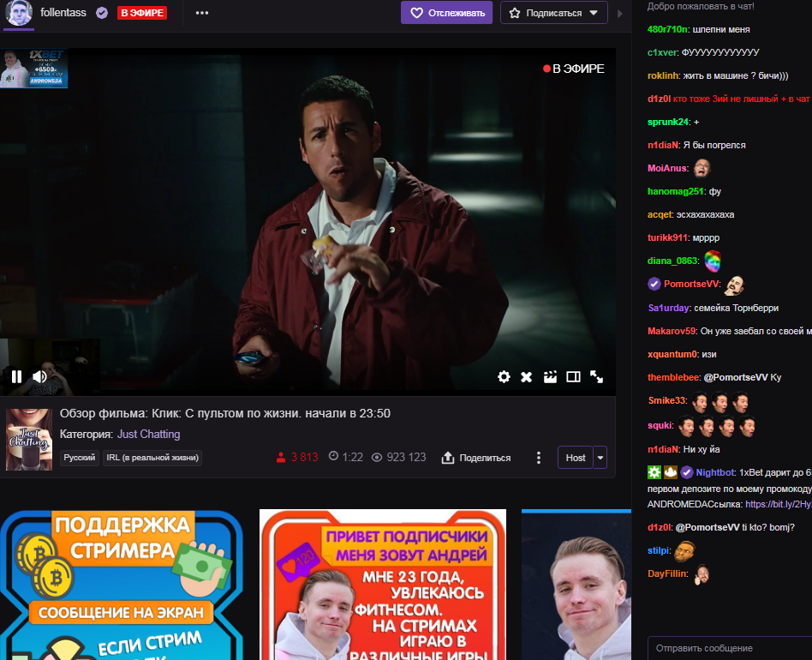
Task: Click the star icon on Подписаться
Action: pos(514,13)
